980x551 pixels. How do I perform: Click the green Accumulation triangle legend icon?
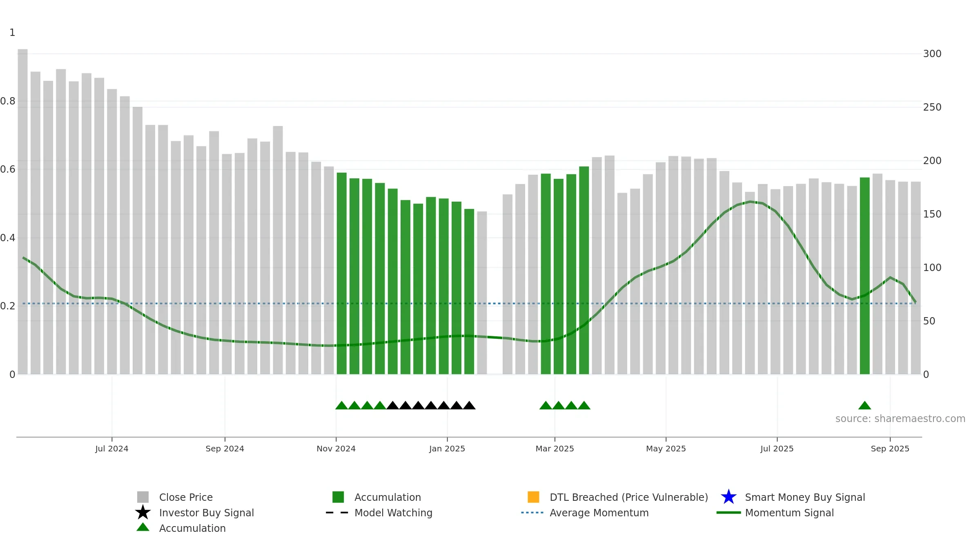tap(143, 527)
